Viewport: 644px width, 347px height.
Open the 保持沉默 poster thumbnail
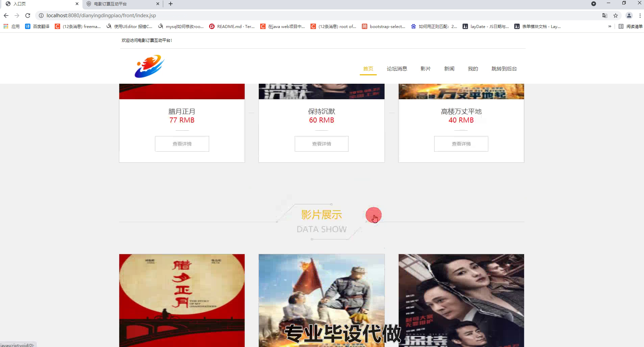tap(461, 300)
